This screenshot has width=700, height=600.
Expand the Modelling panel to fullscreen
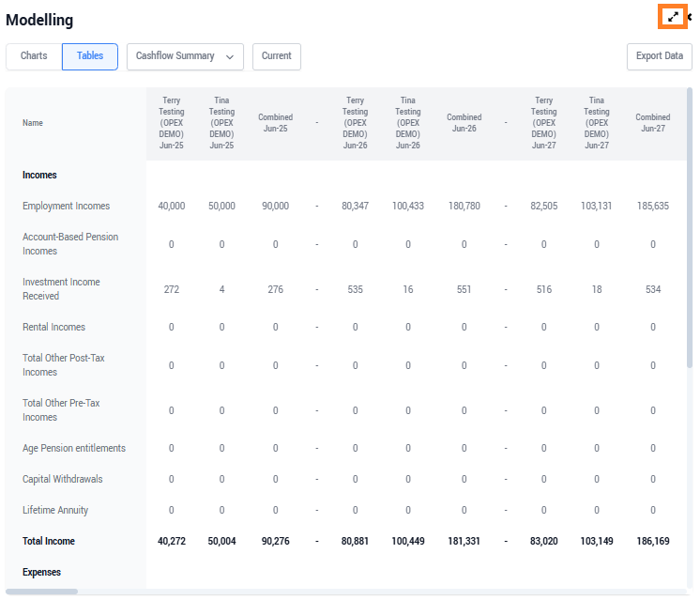click(x=672, y=17)
